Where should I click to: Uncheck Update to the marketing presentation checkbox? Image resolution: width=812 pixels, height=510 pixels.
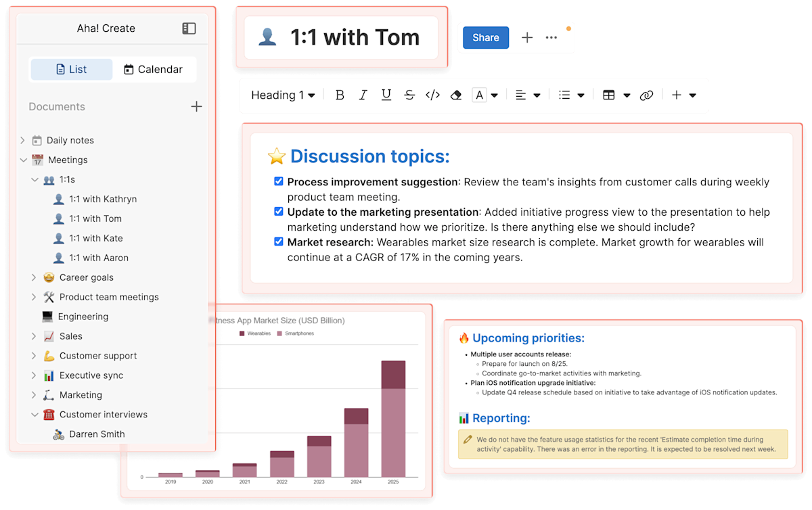[279, 211]
